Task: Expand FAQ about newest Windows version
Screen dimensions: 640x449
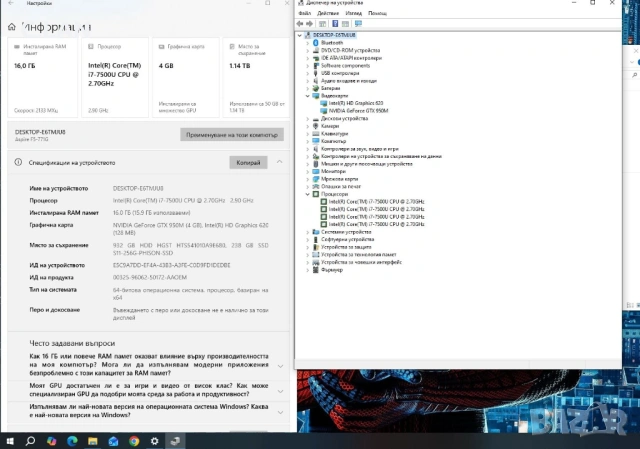Action: (x=280, y=412)
